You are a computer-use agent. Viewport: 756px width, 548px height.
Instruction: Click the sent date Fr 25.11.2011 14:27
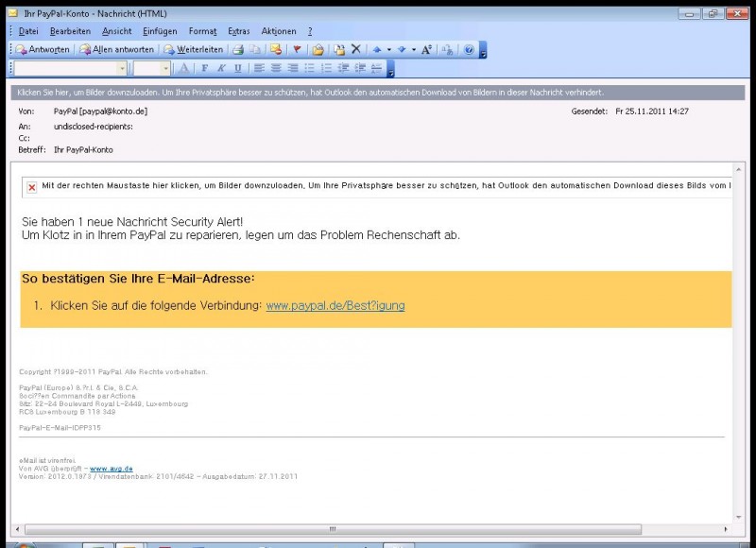click(652, 111)
